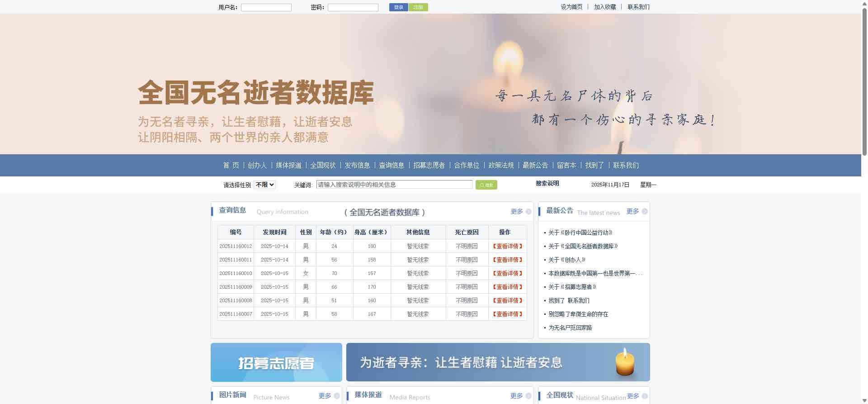Click 更多 arrow icon in 全国现状 section
The height and width of the screenshot is (404, 868).
pyautogui.click(x=644, y=396)
